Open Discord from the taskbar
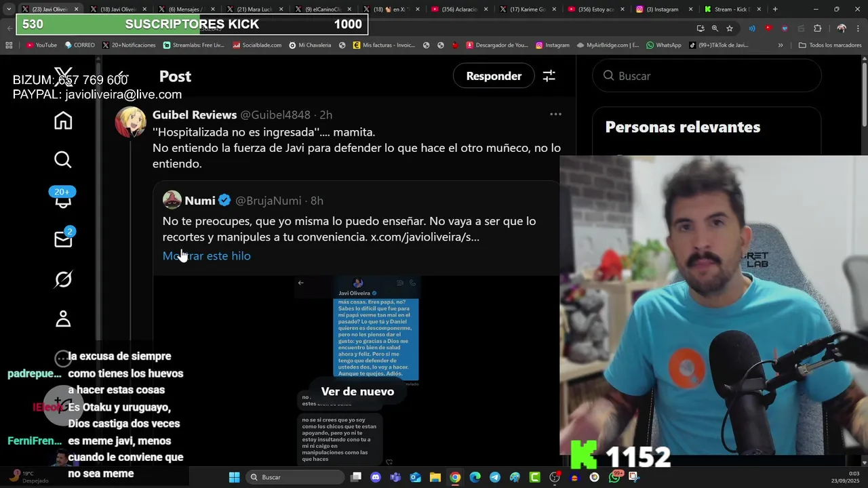The height and width of the screenshot is (488, 868). 376,477
